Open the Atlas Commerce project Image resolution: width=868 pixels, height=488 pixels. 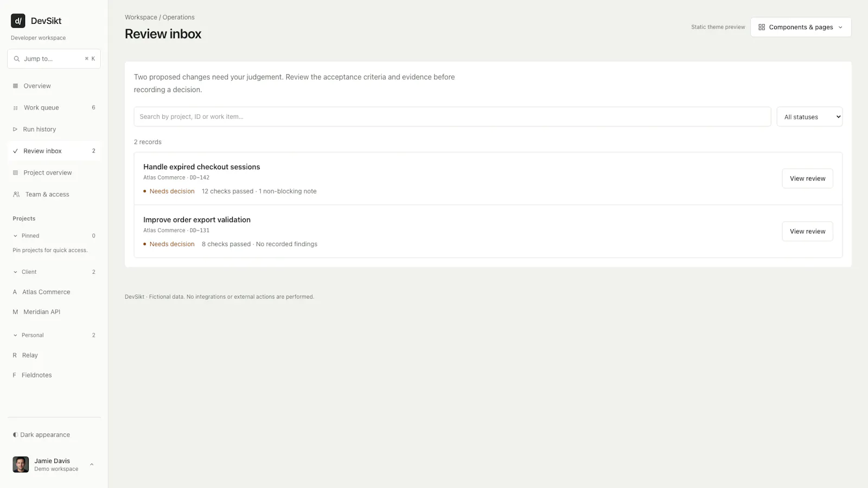pos(54,292)
